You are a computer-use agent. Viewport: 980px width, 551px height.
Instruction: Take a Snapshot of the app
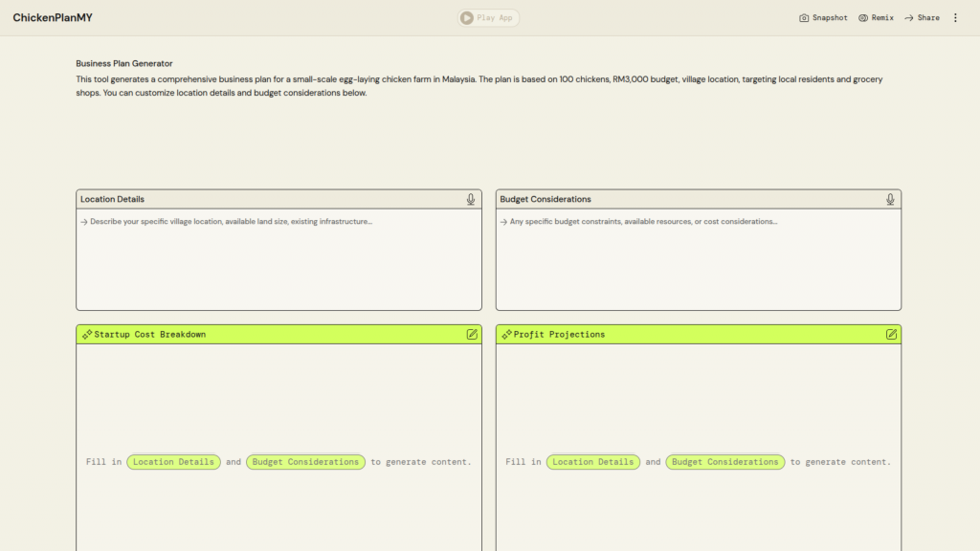pos(823,18)
